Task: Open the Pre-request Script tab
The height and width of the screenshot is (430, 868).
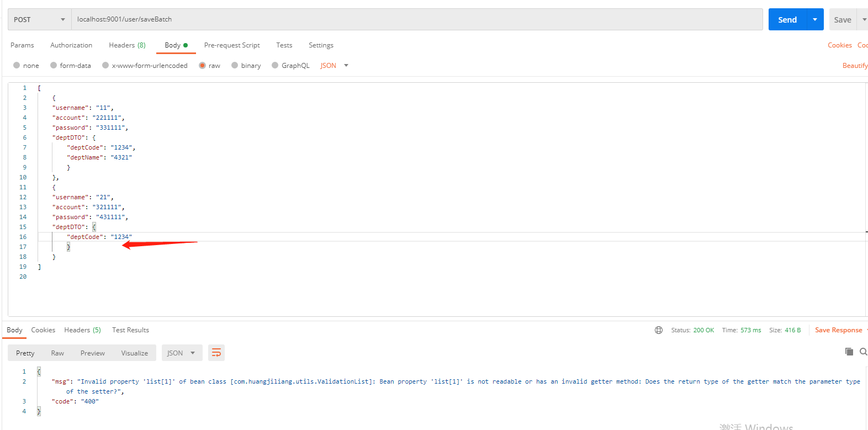Action: point(232,45)
